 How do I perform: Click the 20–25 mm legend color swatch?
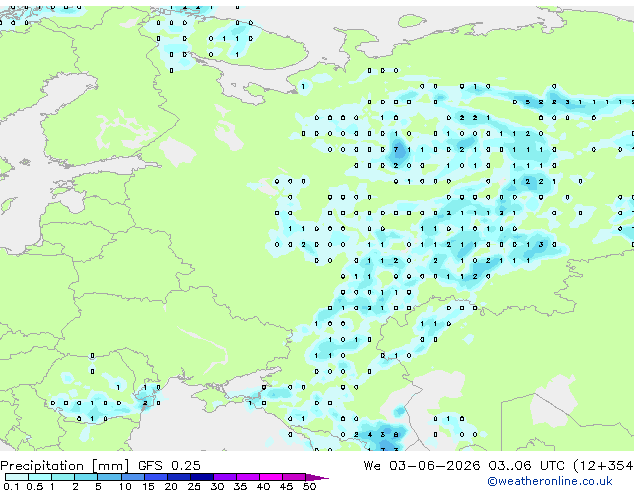pyautogui.click(x=178, y=477)
